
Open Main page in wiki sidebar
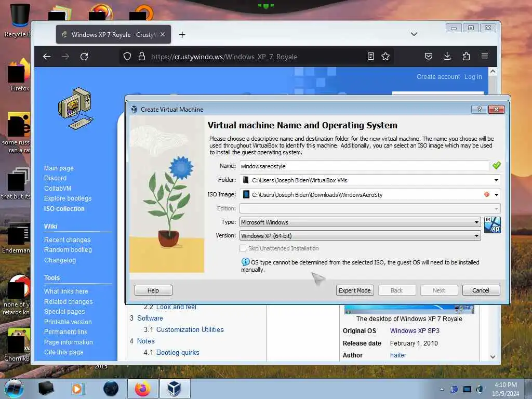click(59, 168)
